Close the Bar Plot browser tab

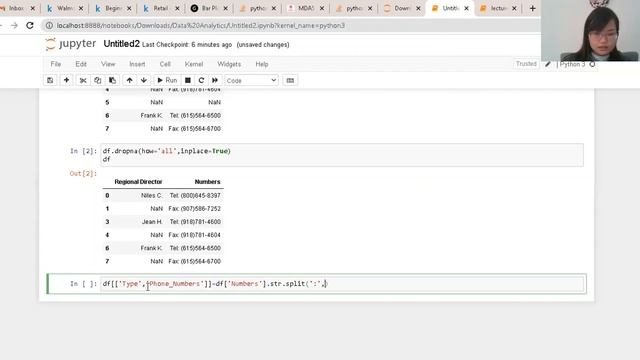tap(226, 8)
